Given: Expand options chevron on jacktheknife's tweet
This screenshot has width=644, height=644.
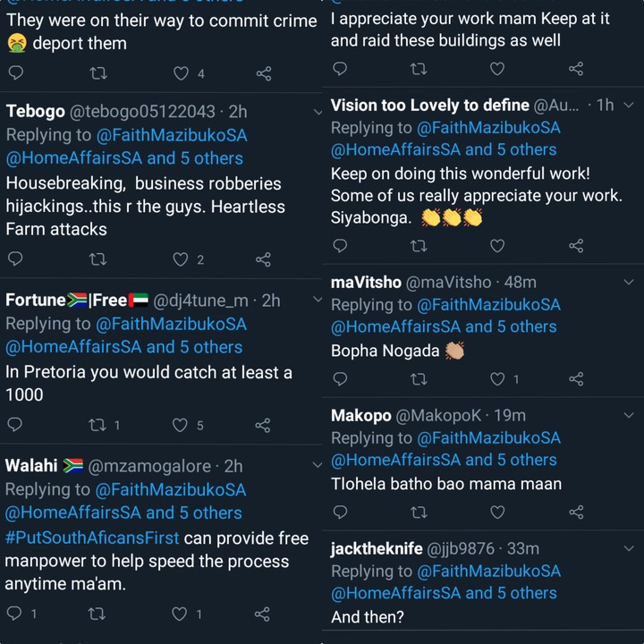Looking at the screenshot, I should tap(629, 548).
